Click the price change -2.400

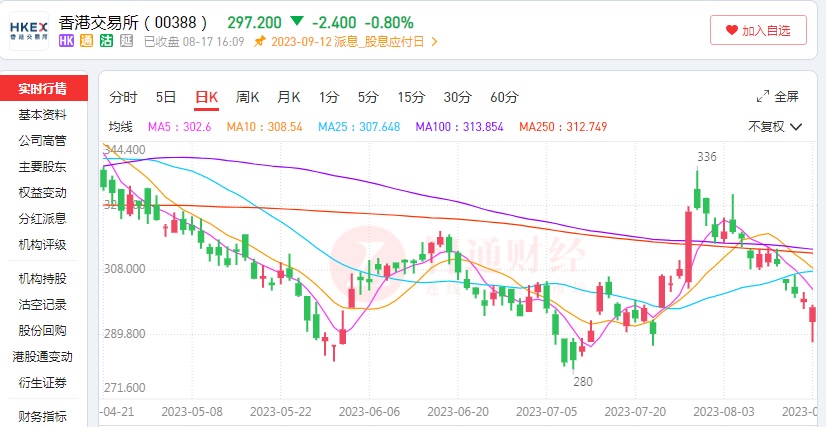(334, 22)
